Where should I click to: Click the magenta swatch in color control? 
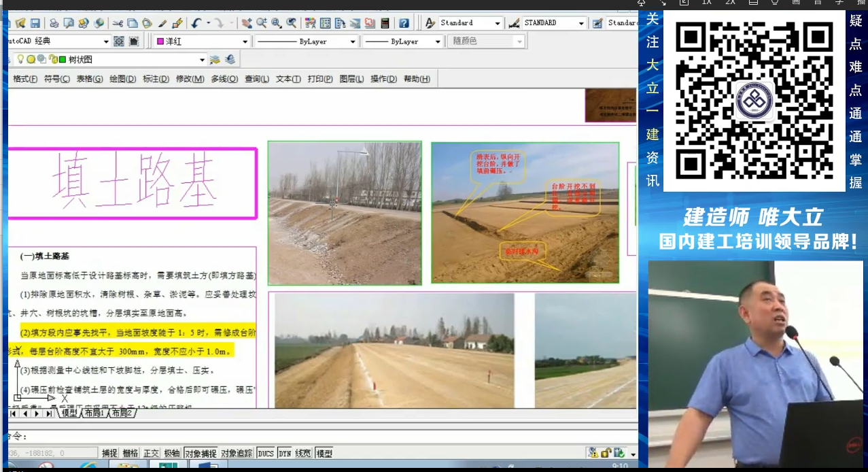click(160, 41)
